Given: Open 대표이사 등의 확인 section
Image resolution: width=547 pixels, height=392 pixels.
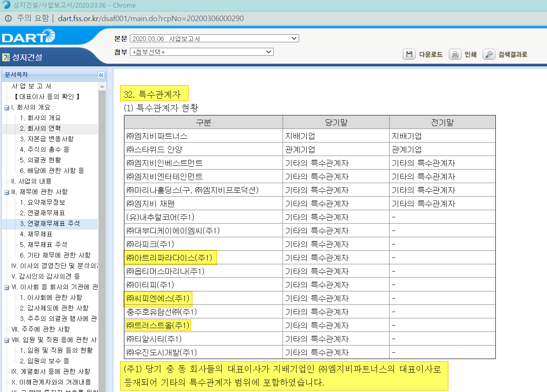Looking at the screenshot, I should (x=47, y=97).
